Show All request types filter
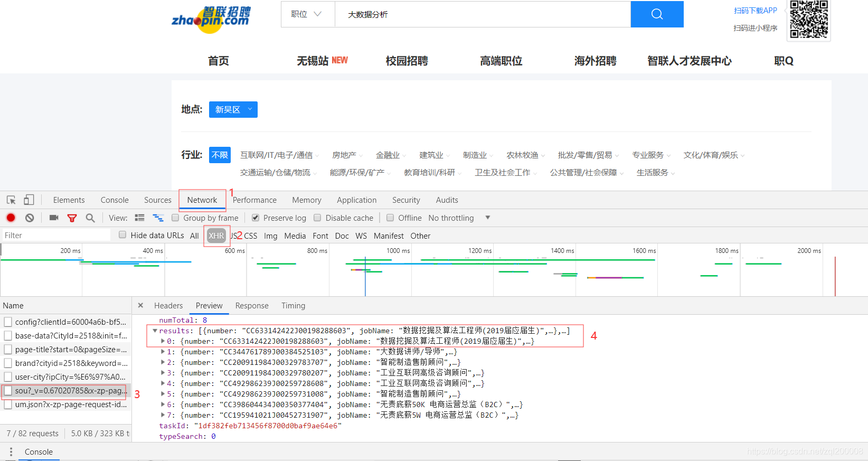868x461 pixels. click(x=194, y=236)
